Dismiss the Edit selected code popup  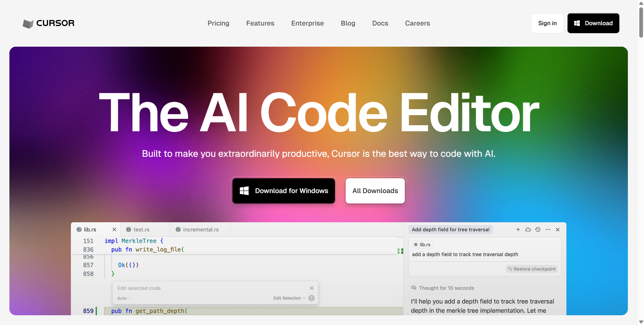tap(312, 288)
